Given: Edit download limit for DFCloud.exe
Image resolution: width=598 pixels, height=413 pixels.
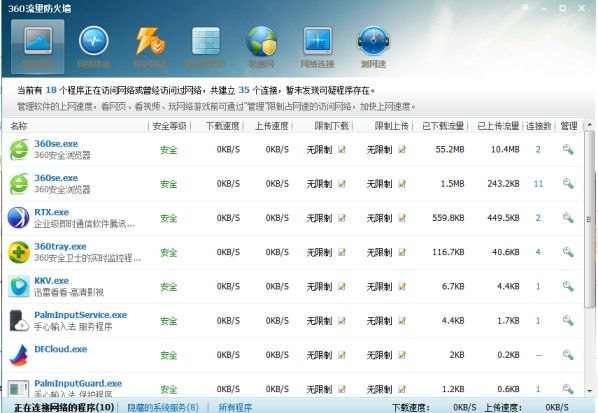Looking at the screenshot, I should [x=342, y=355].
